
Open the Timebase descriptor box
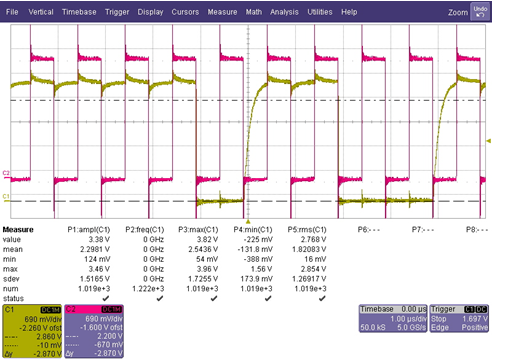click(393, 318)
